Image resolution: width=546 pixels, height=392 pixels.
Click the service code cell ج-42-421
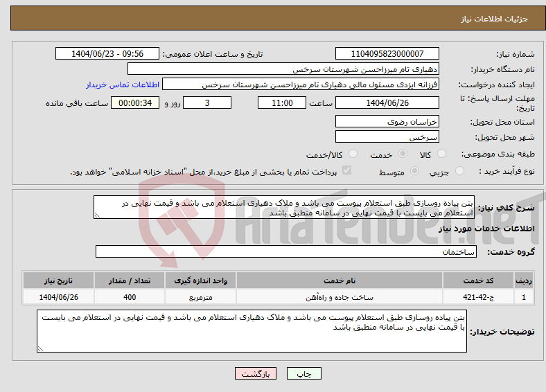pyautogui.click(x=479, y=297)
